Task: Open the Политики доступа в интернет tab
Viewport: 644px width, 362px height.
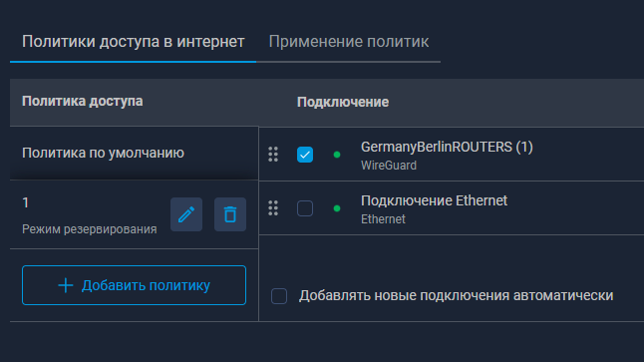Action: point(133,42)
